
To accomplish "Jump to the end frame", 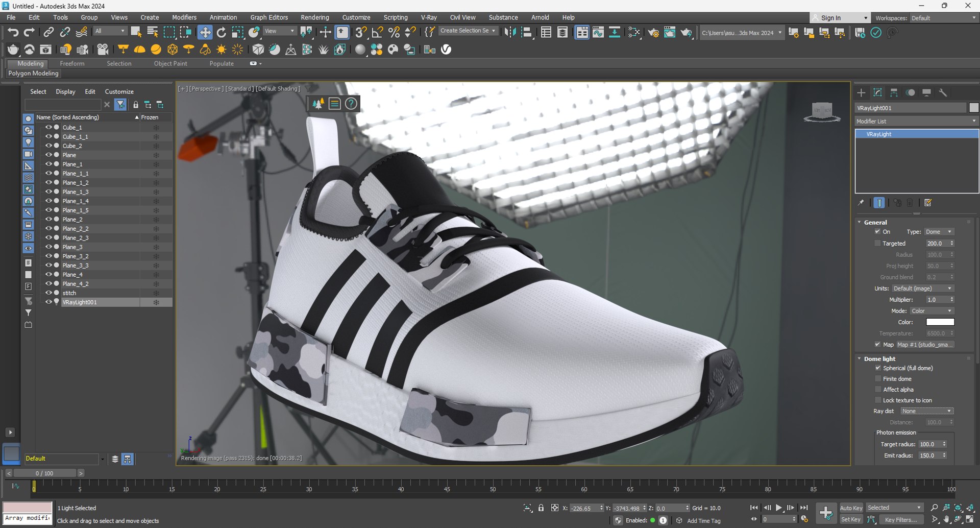I will coord(804,508).
